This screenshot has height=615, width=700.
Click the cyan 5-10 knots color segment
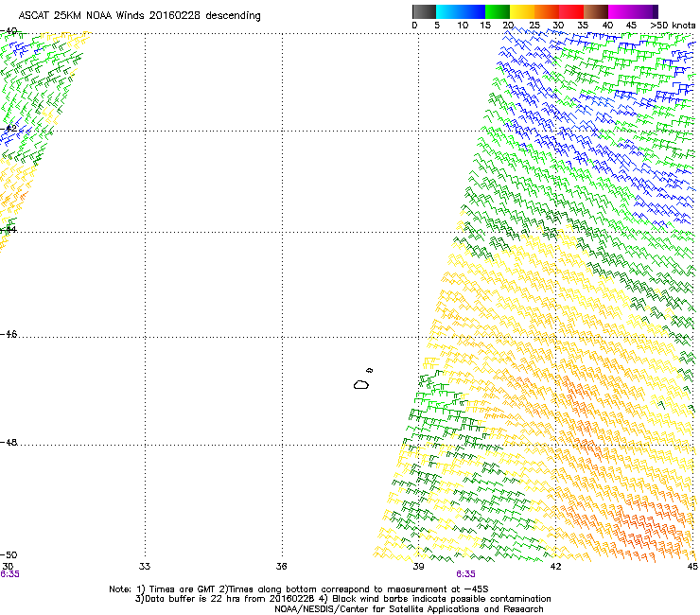(448, 11)
